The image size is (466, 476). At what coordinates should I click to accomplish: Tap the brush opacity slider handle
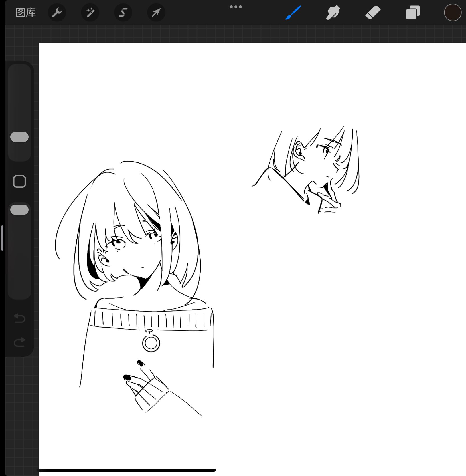point(19,210)
